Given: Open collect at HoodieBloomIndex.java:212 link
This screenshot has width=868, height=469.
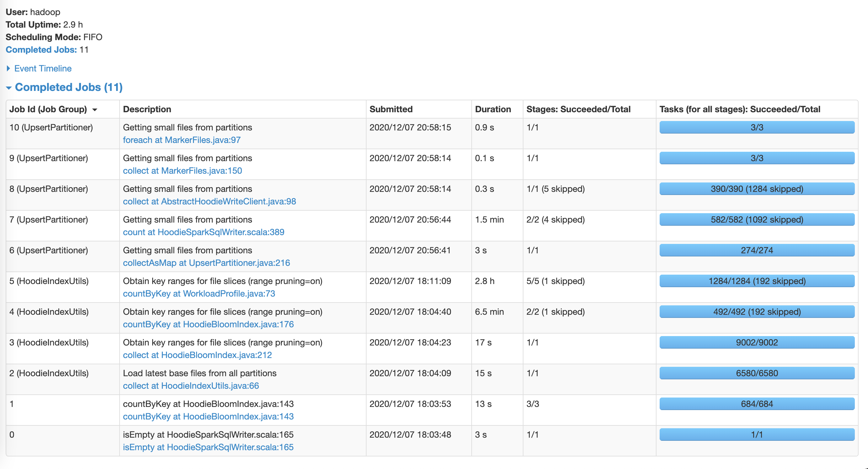Looking at the screenshot, I should (x=197, y=355).
